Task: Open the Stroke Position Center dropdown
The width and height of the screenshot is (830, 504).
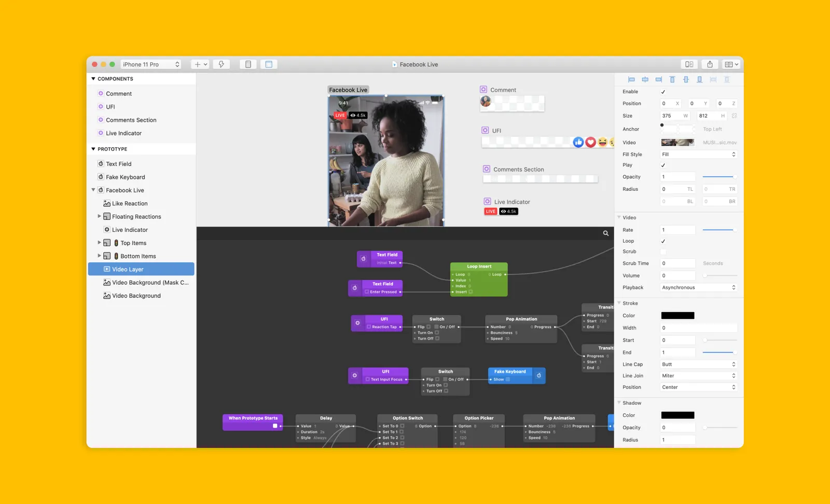Action: click(699, 387)
